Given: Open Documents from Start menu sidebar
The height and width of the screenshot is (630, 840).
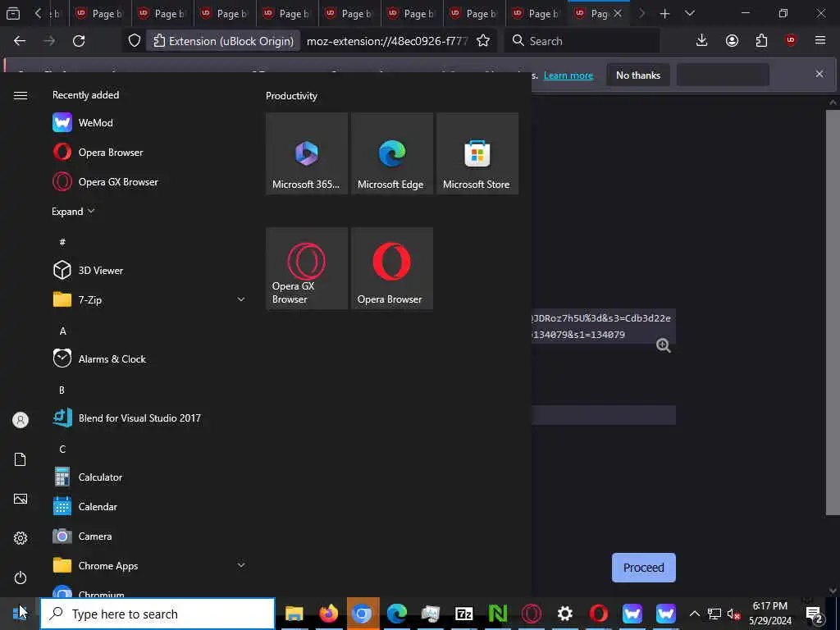Looking at the screenshot, I should 21,459.
